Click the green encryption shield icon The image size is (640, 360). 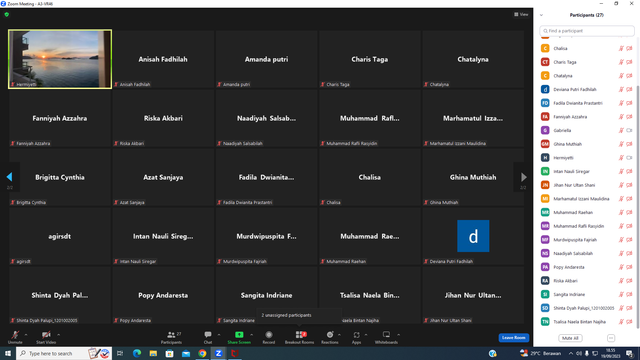click(x=7, y=14)
